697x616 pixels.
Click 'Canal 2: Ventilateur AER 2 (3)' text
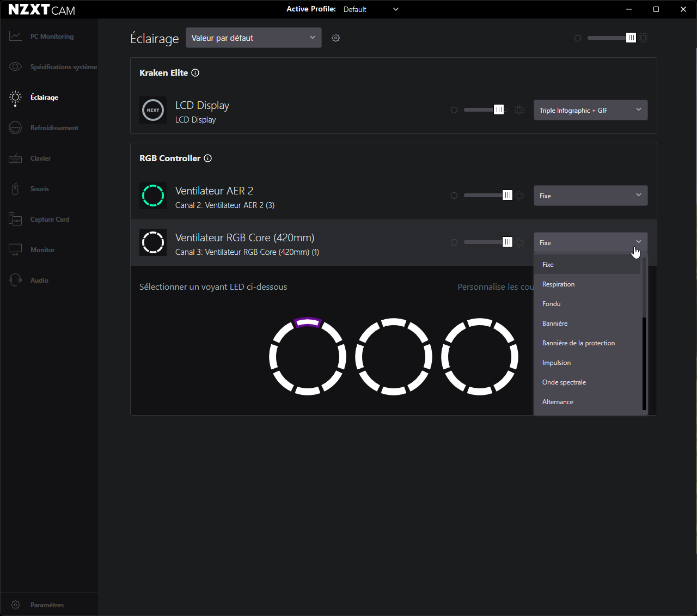click(x=225, y=205)
